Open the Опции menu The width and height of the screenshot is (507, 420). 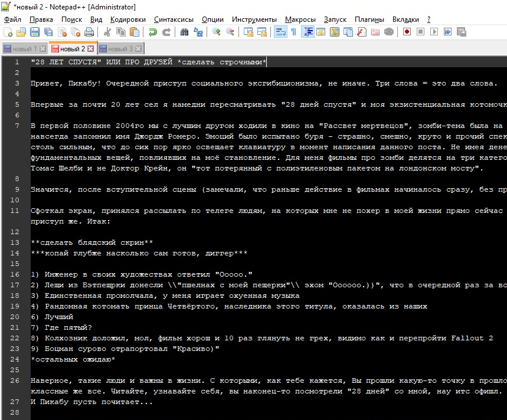tap(212, 19)
